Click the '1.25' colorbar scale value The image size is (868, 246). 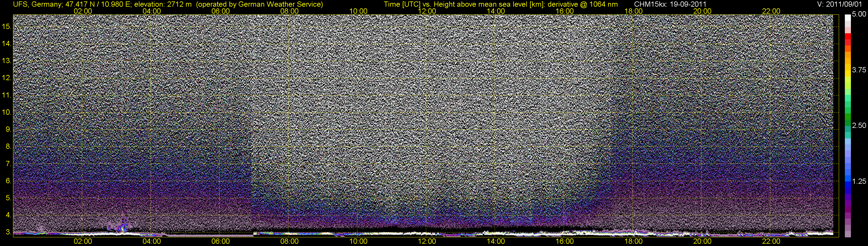click(859, 181)
